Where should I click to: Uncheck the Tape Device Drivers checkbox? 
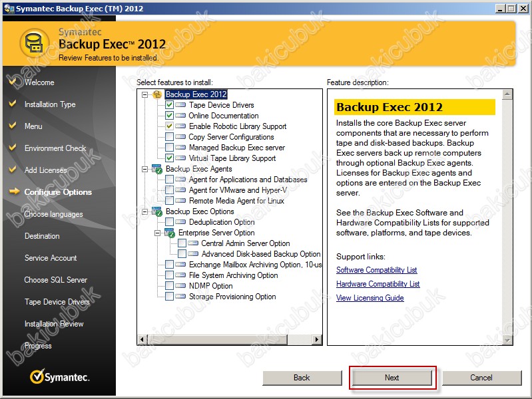pyautogui.click(x=169, y=105)
